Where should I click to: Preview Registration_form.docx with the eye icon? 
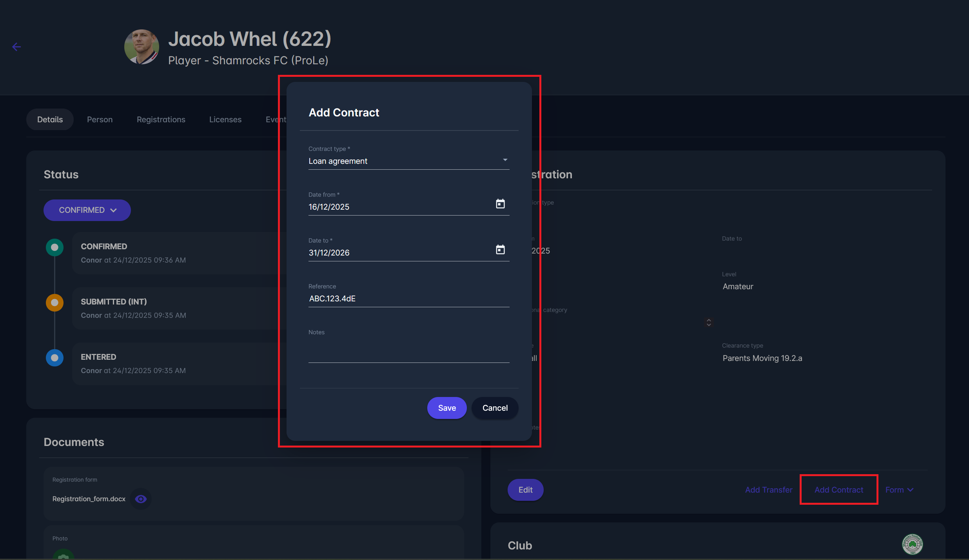[x=141, y=499]
